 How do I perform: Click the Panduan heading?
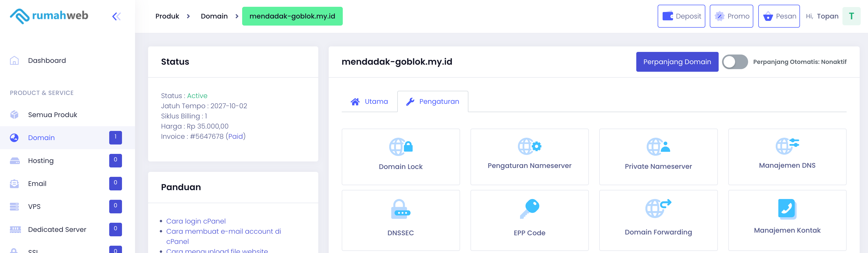point(181,187)
